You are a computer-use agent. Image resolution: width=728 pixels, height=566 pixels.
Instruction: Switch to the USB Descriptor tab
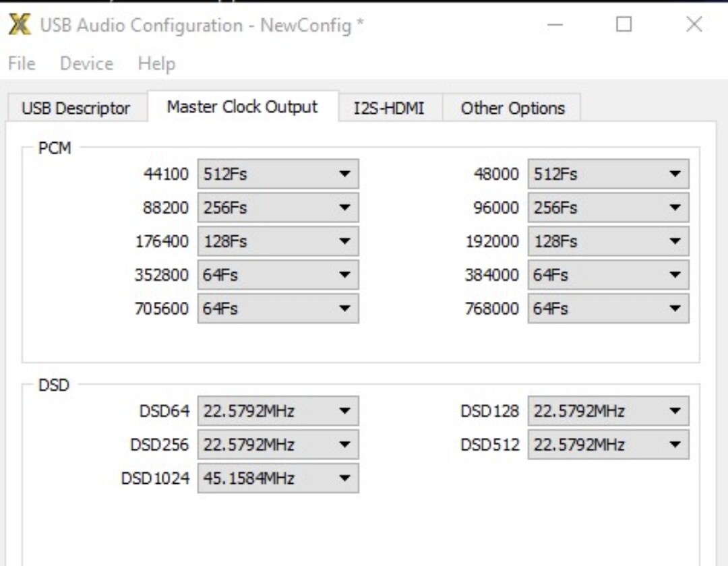pos(75,108)
